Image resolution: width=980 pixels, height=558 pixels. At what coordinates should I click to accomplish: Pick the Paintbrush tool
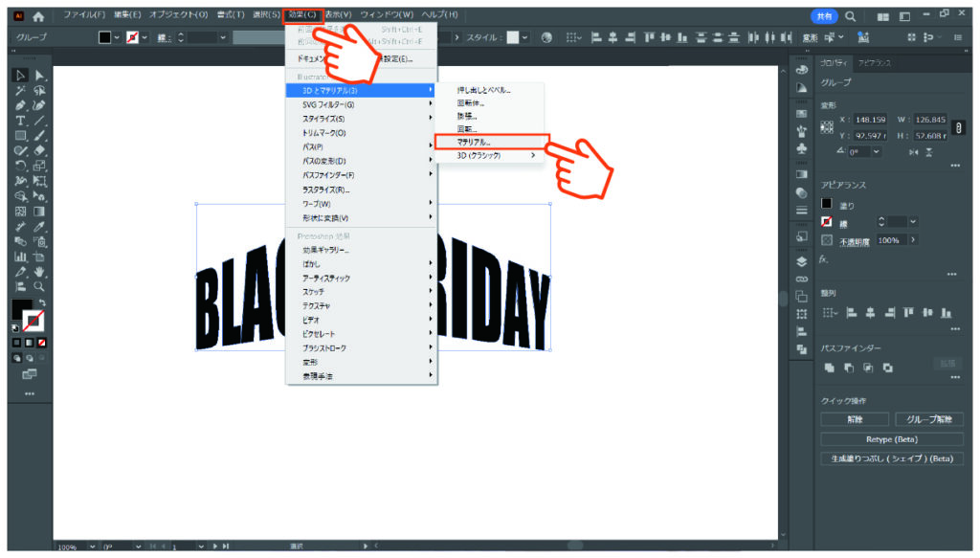[39, 136]
